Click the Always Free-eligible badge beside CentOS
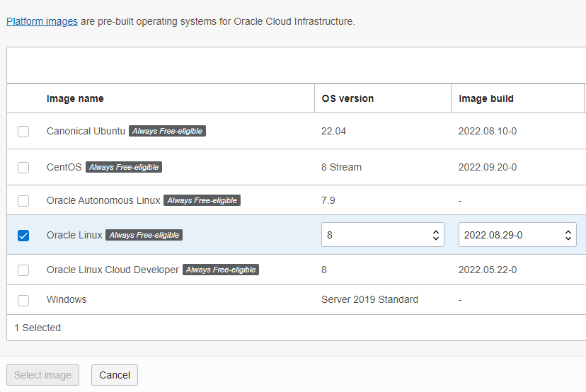The image size is (586, 392). point(124,167)
